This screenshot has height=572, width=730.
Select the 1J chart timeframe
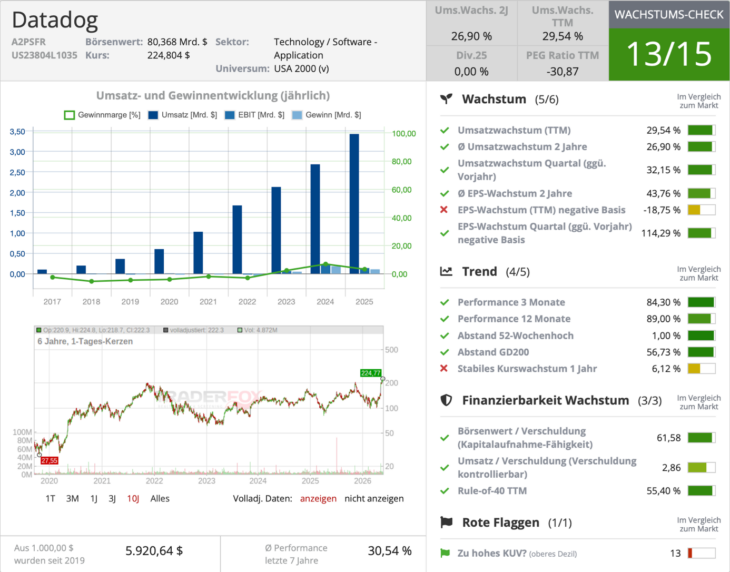[94, 498]
